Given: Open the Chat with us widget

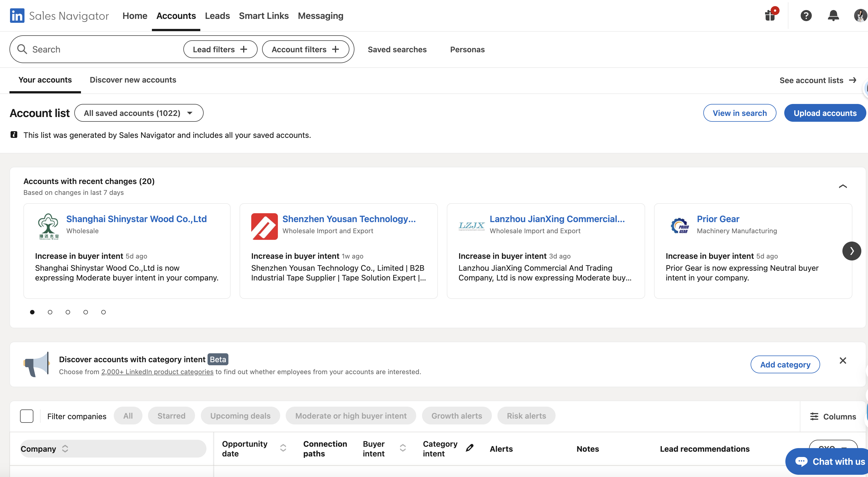Looking at the screenshot, I should tap(827, 461).
